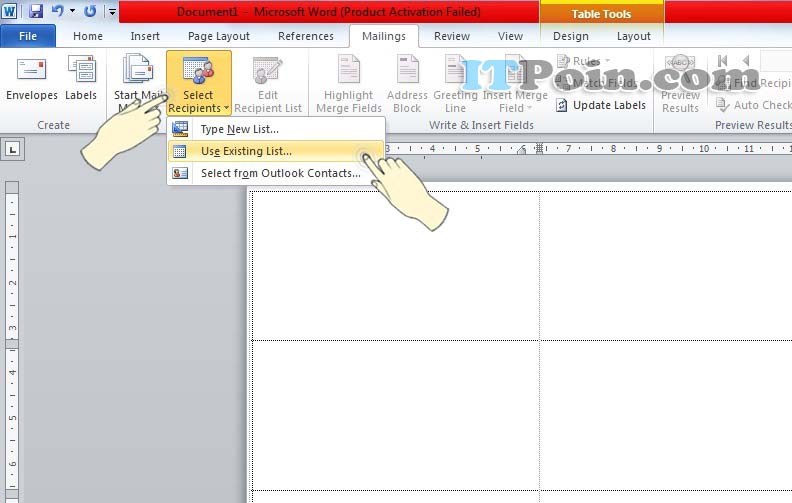Image resolution: width=792 pixels, height=503 pixels.
Task: Click inside the top-right label cell
Action: point(666,266)
